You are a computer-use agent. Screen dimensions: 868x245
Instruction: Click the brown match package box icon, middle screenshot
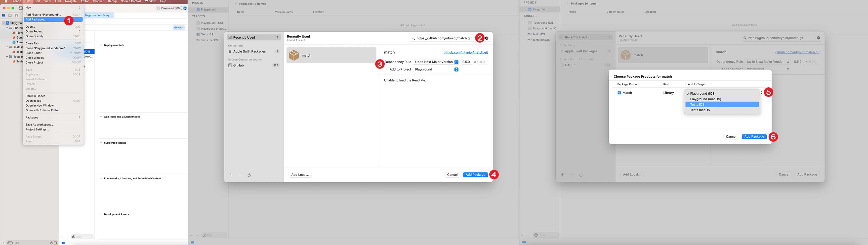pos(294,55)
